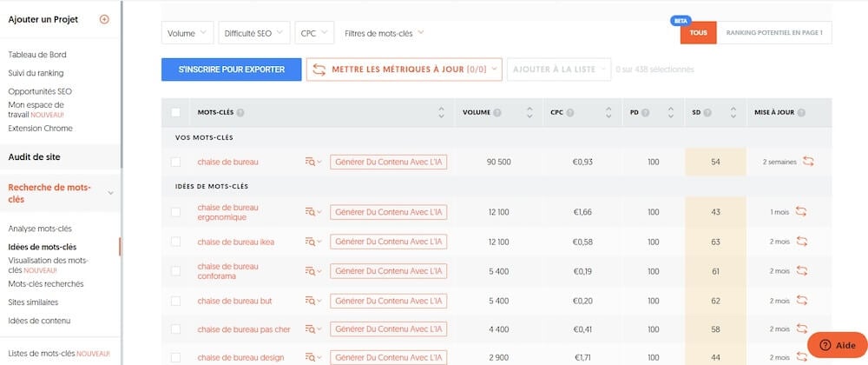Click the plus icon beside Ajouter un Projet

(x=104, y=19)
